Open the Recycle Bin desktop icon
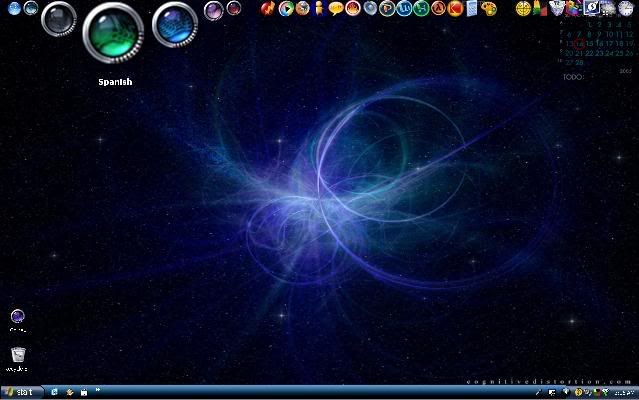The width and height of the screenshot is (639, 400). 18,355
